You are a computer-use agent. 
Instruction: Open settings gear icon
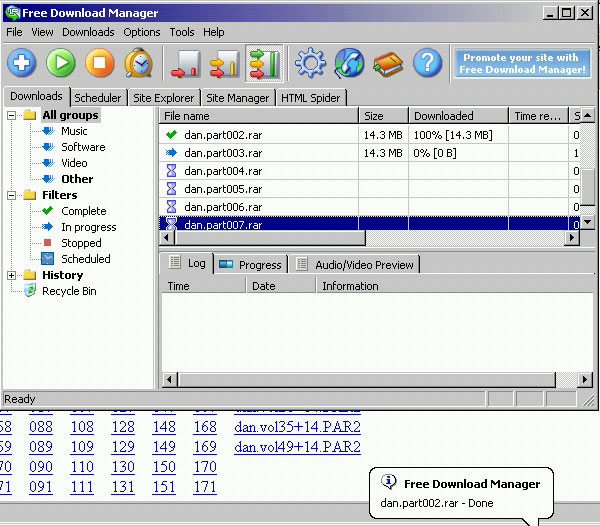[x=310, y=63]
